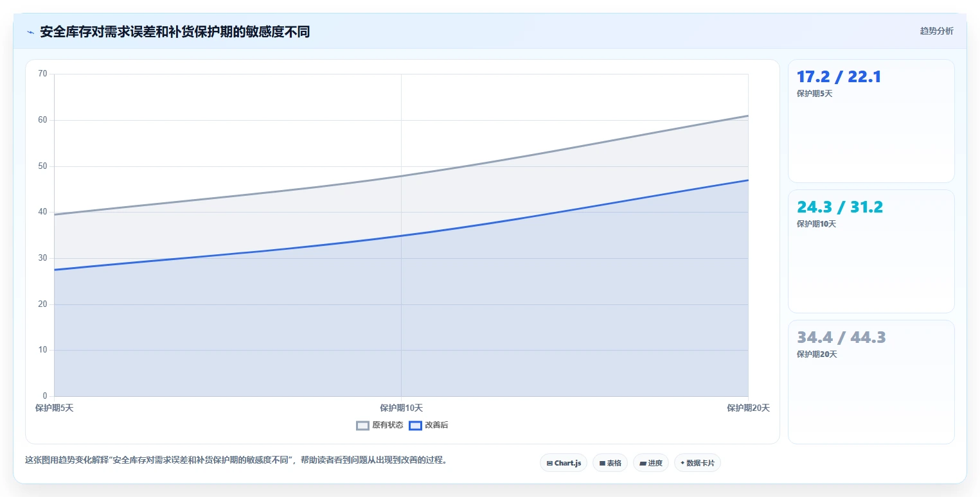Viewport: 980px width, 497px height.
Task: Select the 进度 tag chip
Action: pyautogui.click(x=651, y=463)
